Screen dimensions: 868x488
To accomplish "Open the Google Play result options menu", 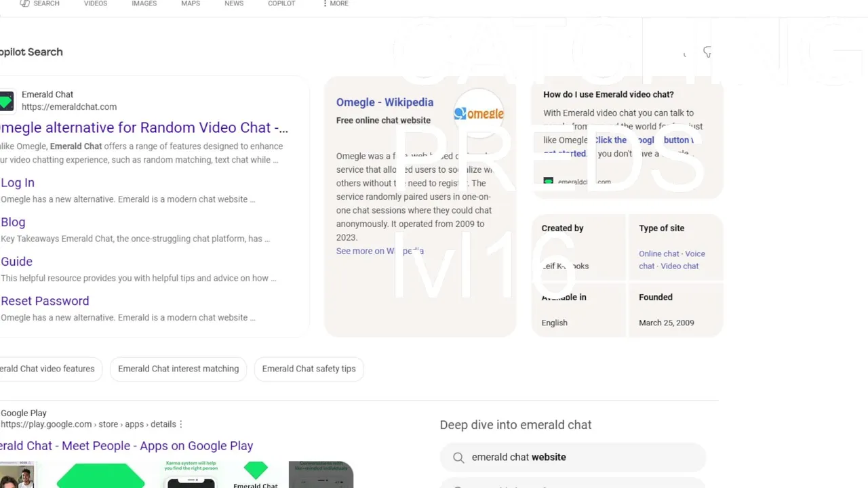I will coord(181,424).
